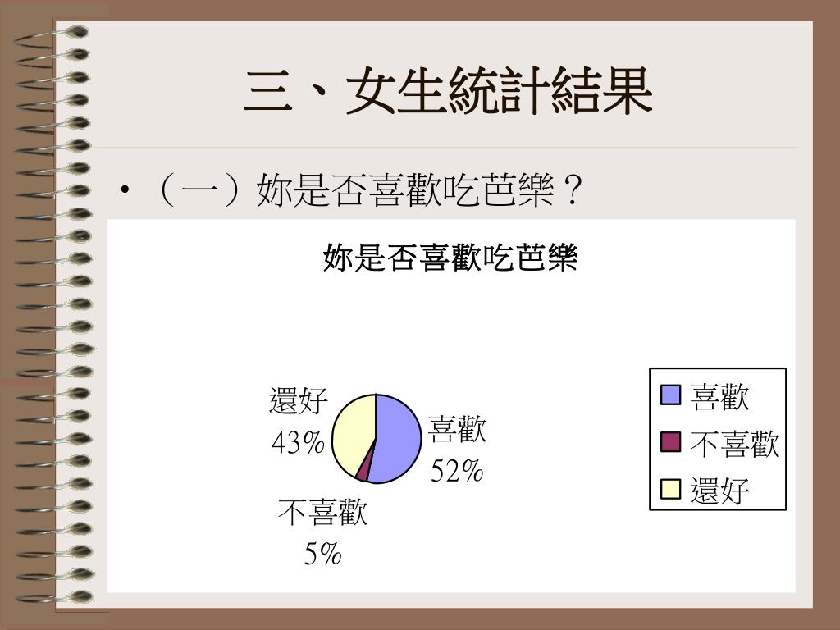
Task: Click the 43% percentage value
Action: 298,443
